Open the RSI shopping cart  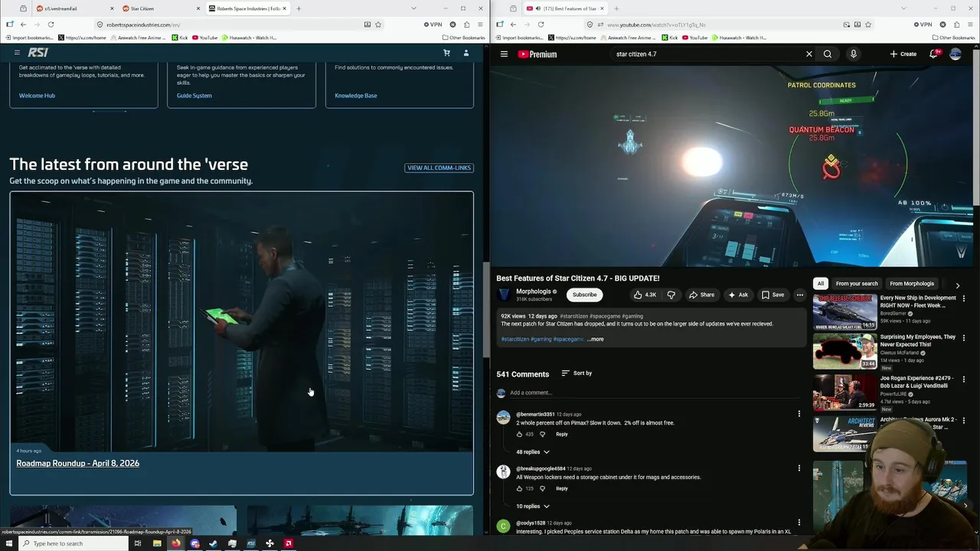pyautogui.click(x=446, y=53)
